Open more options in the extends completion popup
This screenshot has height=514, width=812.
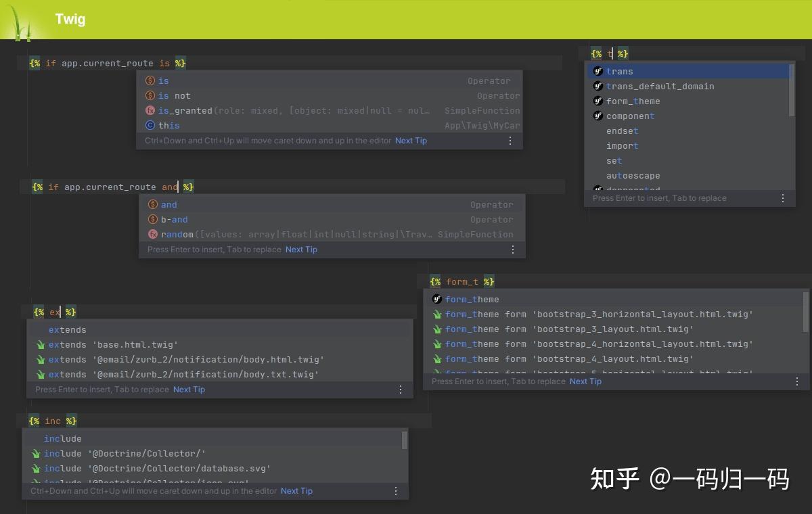point(401,390)
